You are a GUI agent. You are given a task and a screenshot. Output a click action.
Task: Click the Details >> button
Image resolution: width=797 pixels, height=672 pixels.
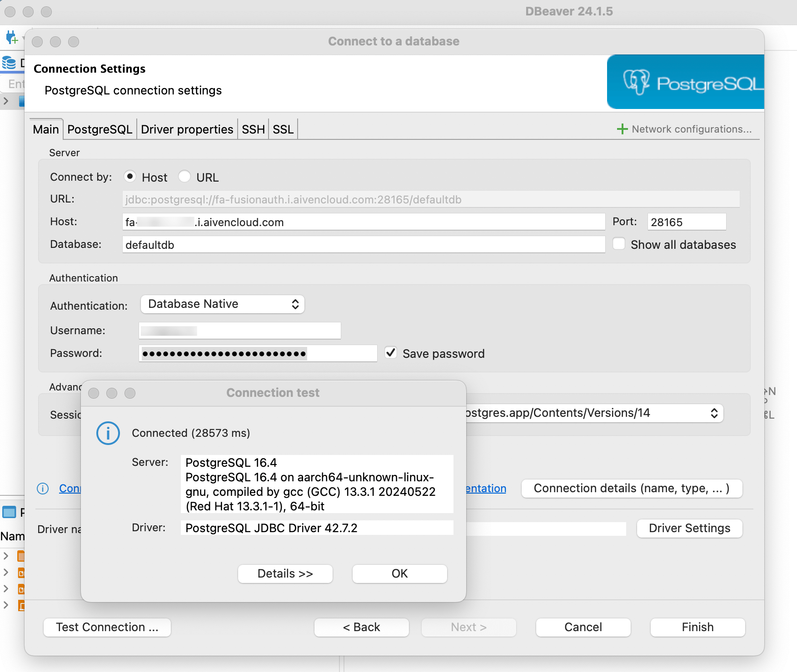coord(285,574)
